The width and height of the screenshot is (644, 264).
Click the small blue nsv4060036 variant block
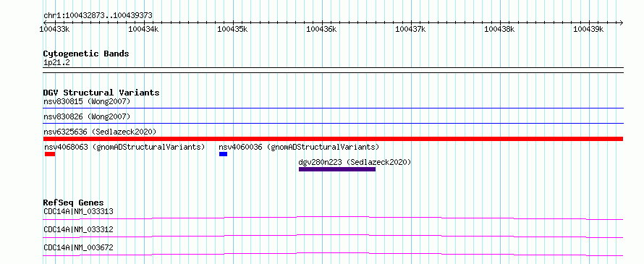click(x=223, y=154)
